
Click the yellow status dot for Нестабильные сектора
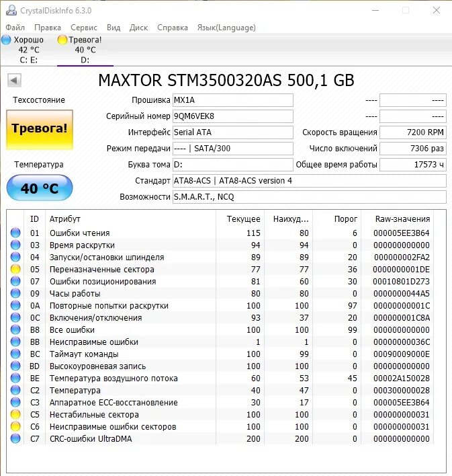(15, 414)
